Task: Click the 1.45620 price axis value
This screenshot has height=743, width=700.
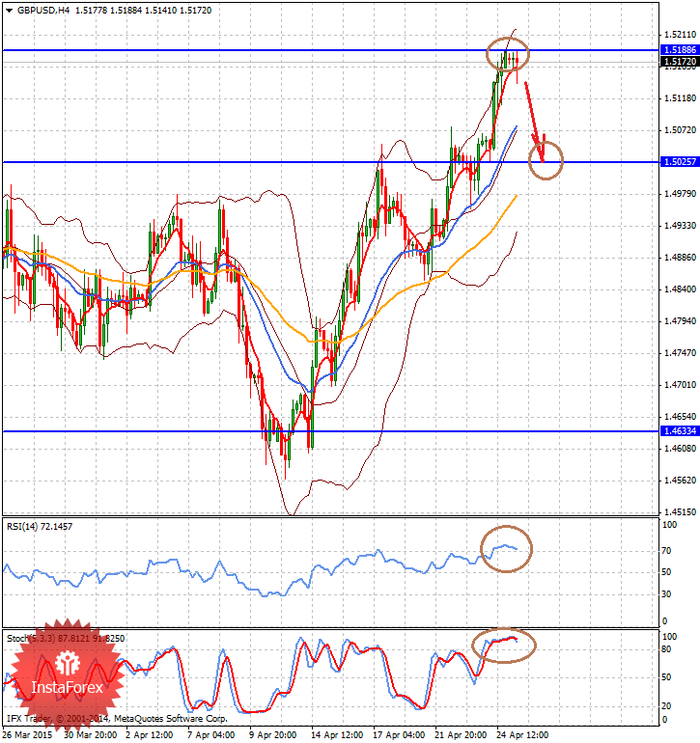Action: click(x=680, y=480)
